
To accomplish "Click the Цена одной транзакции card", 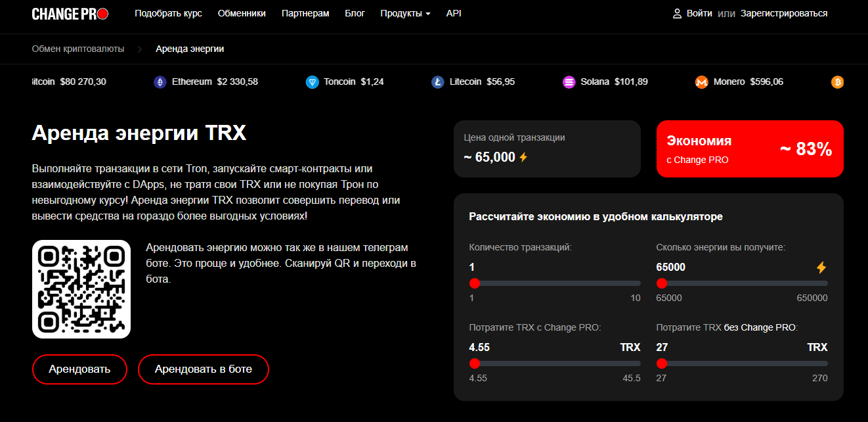I will click(x=547, y=149).
